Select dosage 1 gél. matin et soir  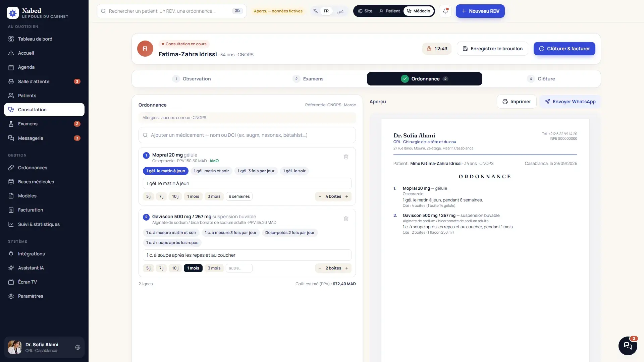tap(211, 171)
